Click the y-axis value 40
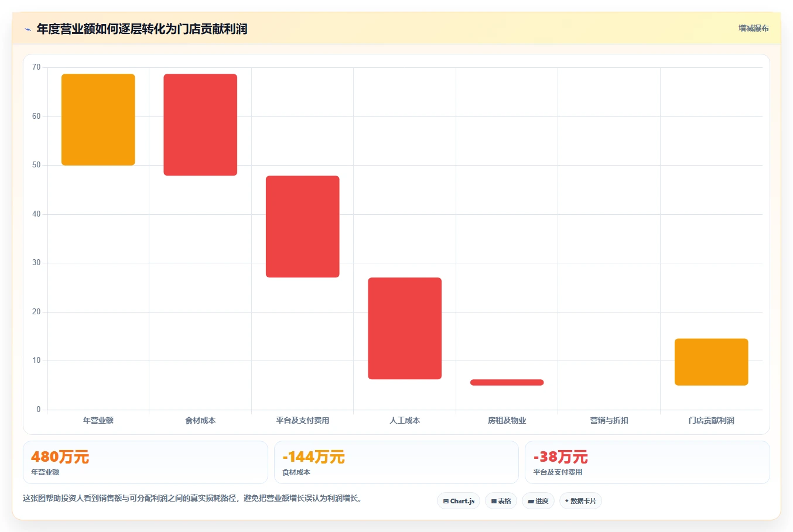The height and width of the screenshot is (532, 793). (36, 214)
